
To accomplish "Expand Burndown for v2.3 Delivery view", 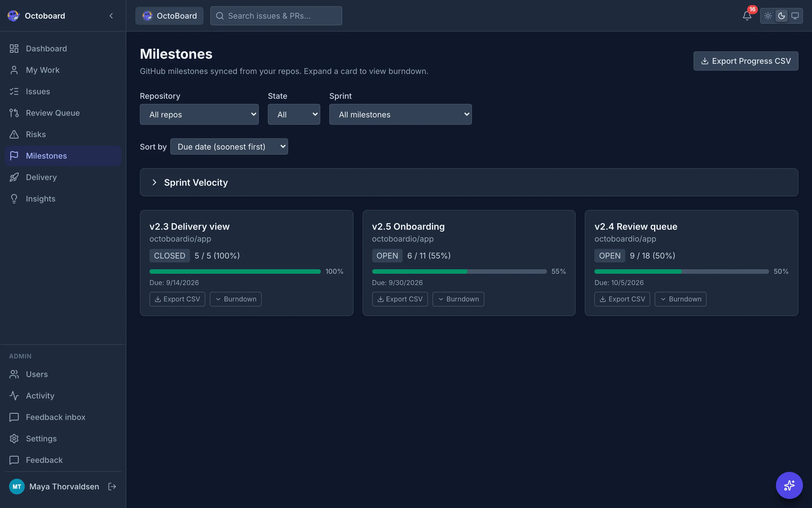I will pos(235,299).
